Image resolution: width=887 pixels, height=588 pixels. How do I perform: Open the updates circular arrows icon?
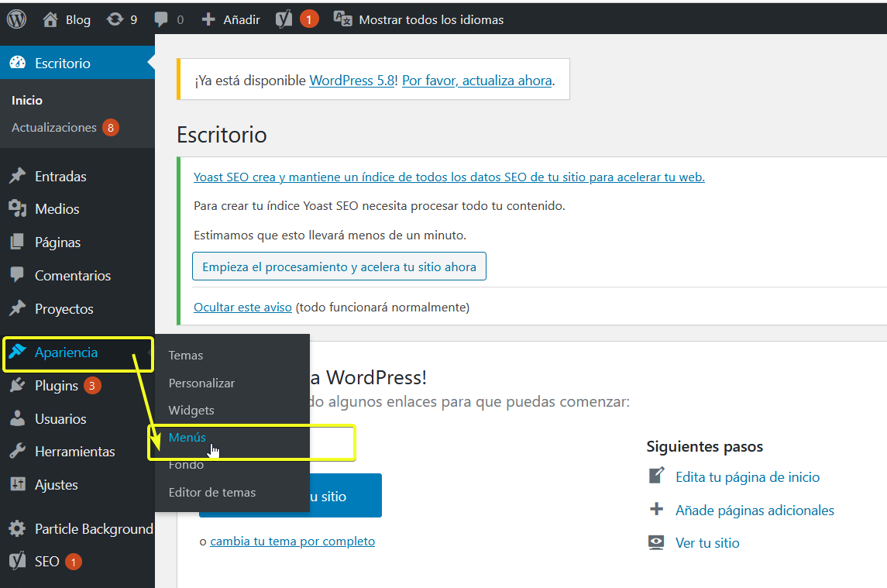(115, 20)
